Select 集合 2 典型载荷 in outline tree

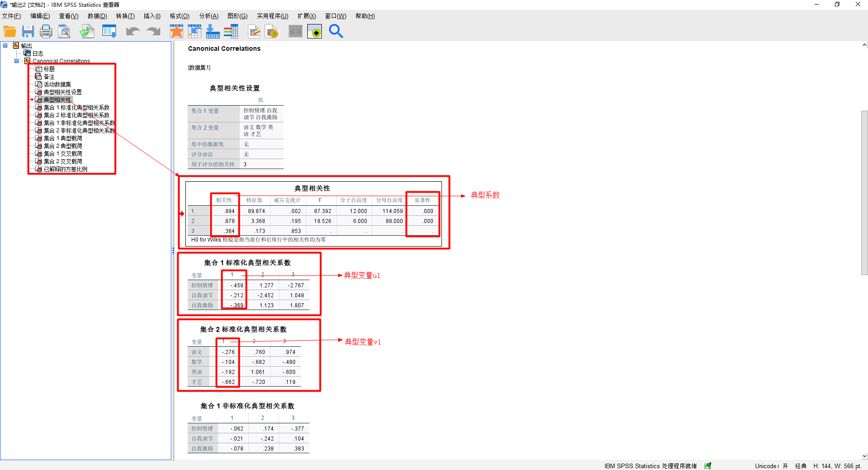63,146
